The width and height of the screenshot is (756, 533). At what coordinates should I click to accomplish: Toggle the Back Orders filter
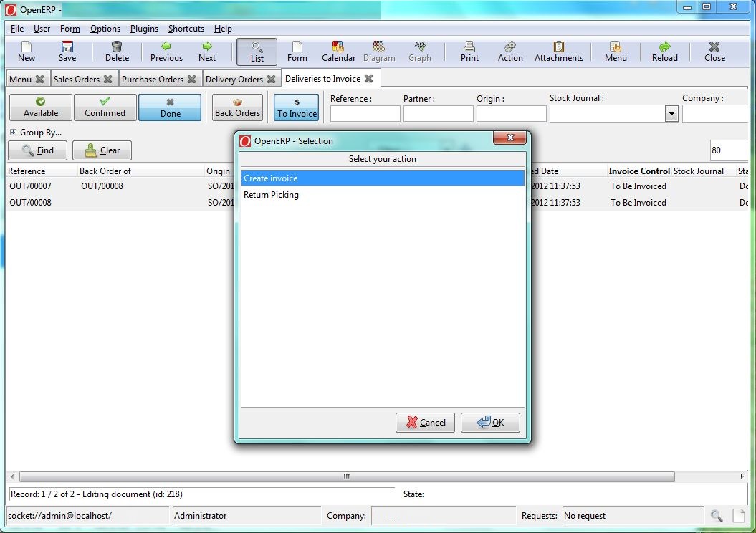tap(237, 107)
